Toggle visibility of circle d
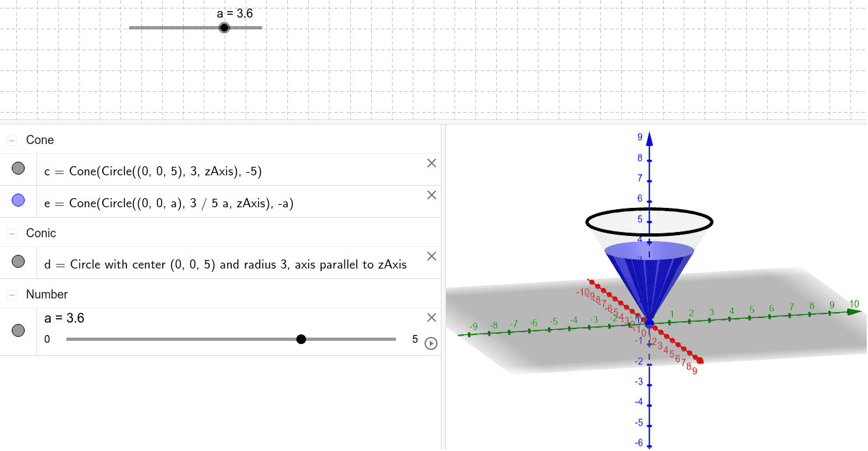This screenshot has width=868, height=451. click(18, 261)
